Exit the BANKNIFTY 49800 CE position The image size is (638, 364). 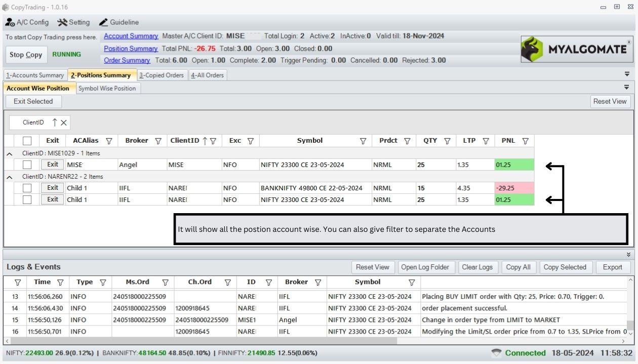coord(53,188)
